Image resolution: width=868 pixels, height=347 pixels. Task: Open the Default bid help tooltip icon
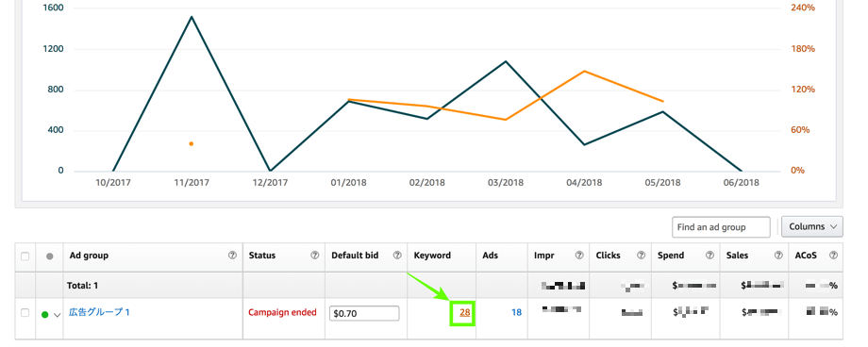click(x=397, y=256)
